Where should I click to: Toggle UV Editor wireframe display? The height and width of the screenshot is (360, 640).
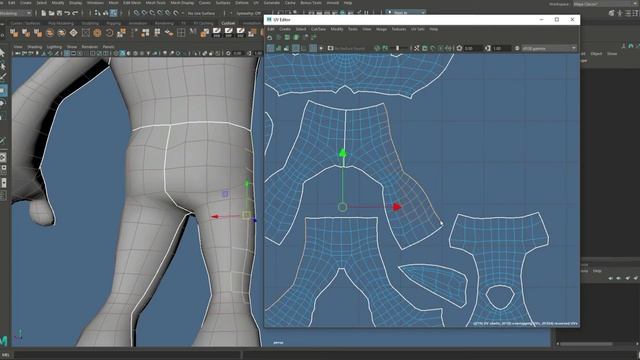(270, 48)
